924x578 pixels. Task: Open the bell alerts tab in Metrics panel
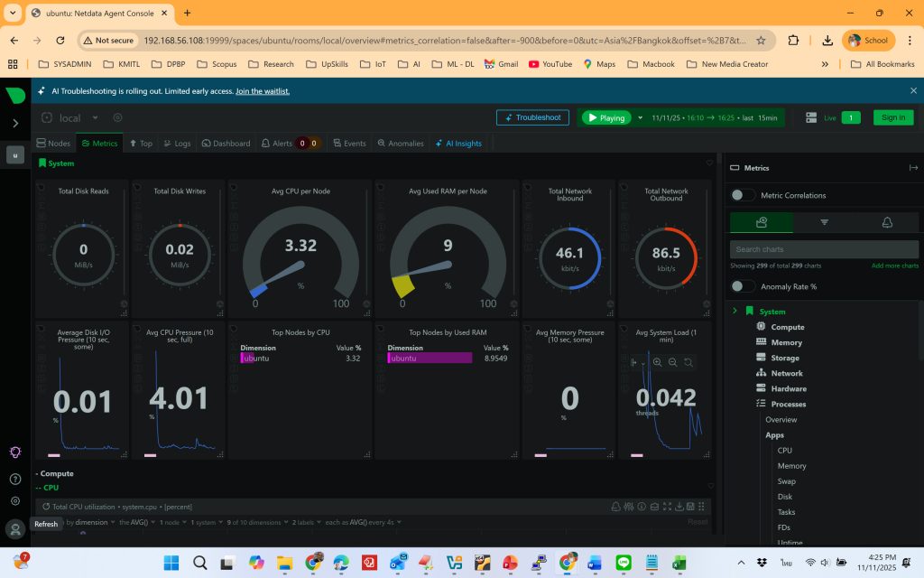pos(886,222)
